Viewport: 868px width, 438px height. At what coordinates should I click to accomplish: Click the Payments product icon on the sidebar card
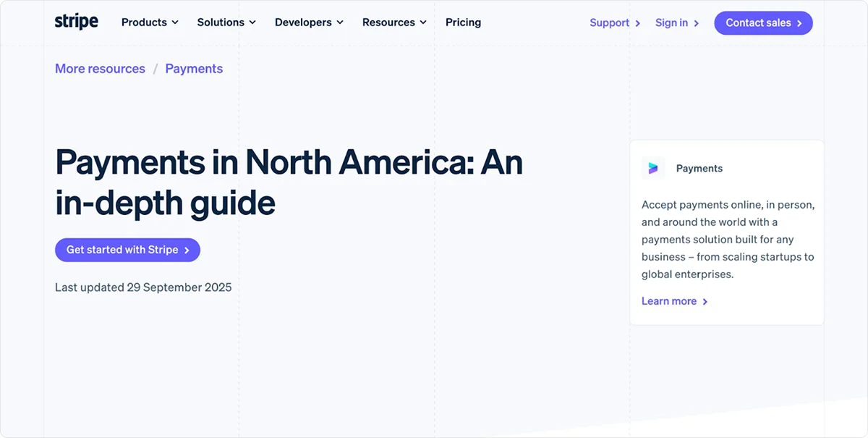click(653, 167)
